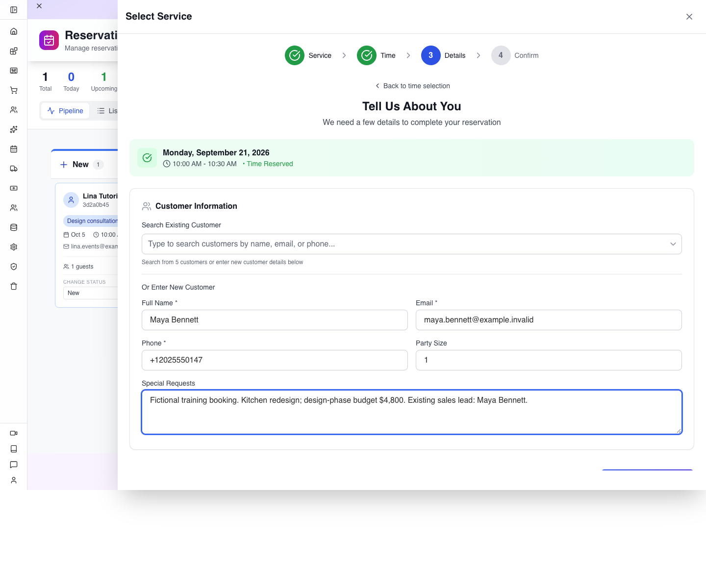
Task: Click the Special Requests text area
Action: 412,412
